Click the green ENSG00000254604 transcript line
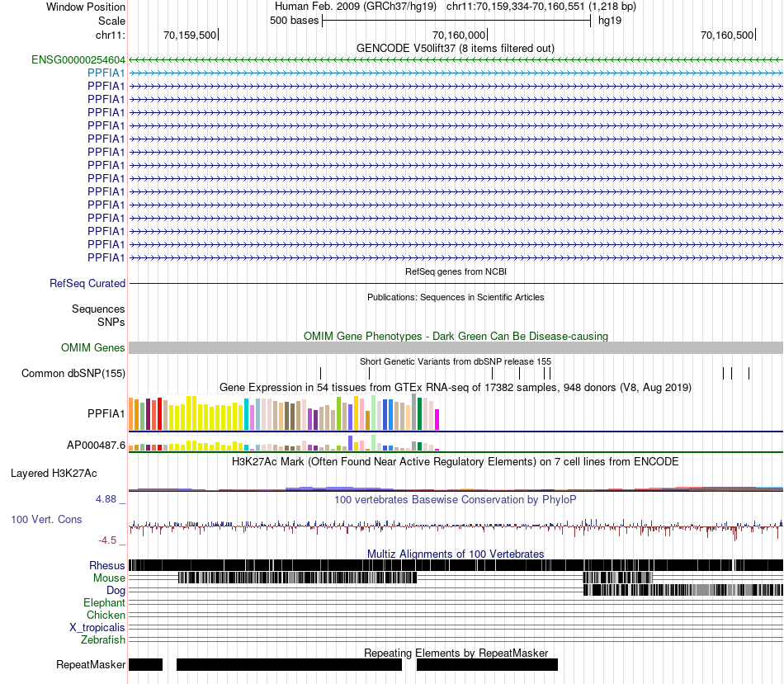 pos(456,60)
